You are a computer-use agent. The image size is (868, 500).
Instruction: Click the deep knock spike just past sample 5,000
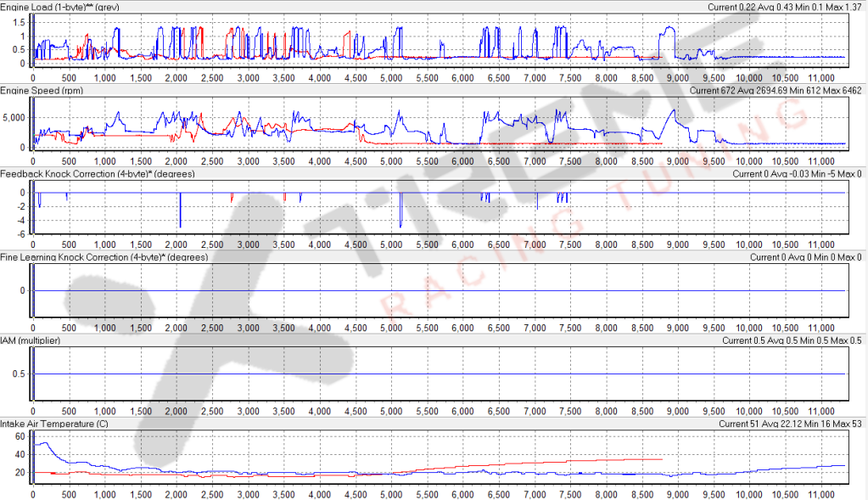coord(400,222)
